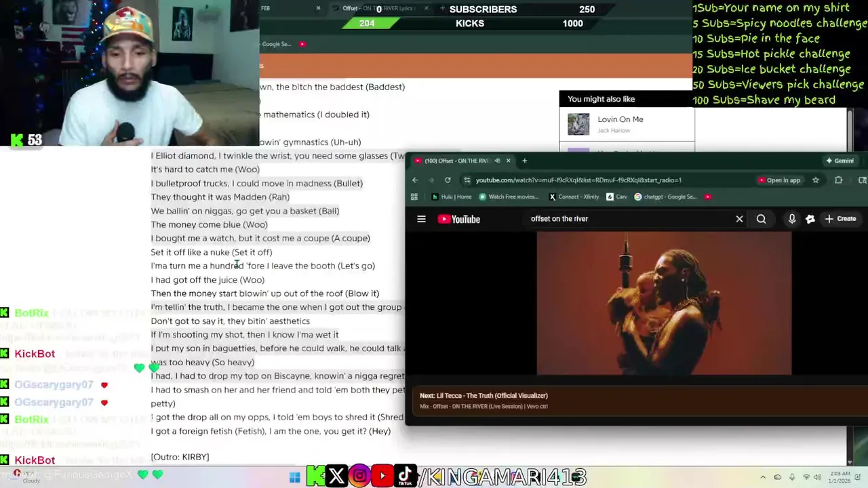Open the Wi-Fi network tray icon
This screenshot has width=868, height=488.
(x=806, y=477)
